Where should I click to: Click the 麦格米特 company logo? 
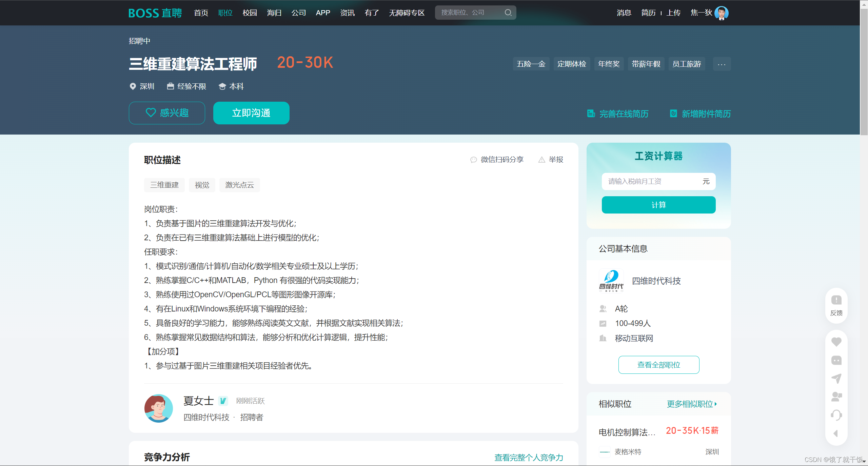pyautogui.click(x=605, y=452)
